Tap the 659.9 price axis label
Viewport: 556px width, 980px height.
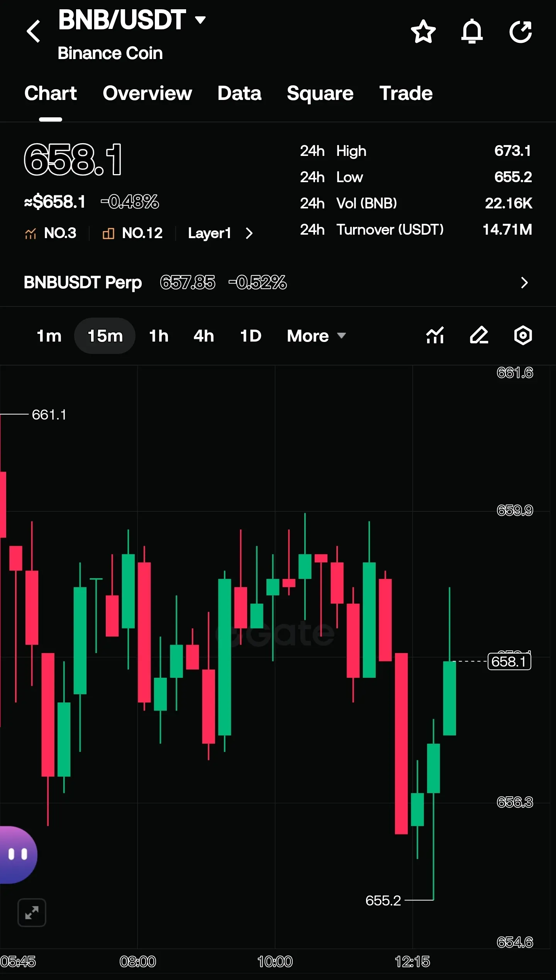pos(515,510)
